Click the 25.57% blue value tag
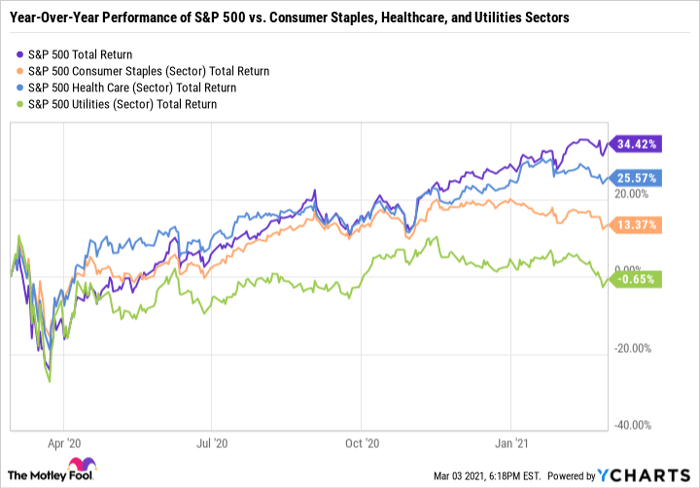This screenshot has width=700, height=488. [x=634, y=178]
